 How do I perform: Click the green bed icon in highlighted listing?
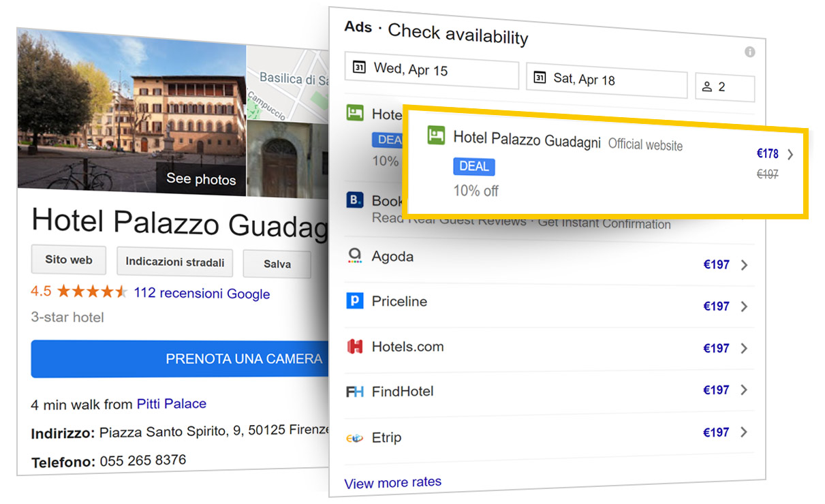tap(436, 136)
